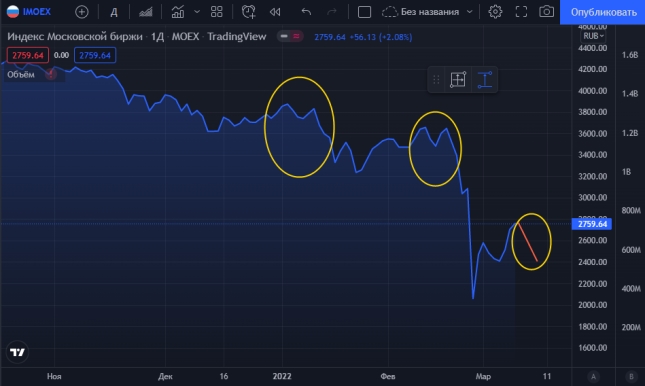Click the TradingView logo
Screen dimensions: 645x386
pyautogui.click(x=17, y=352)
